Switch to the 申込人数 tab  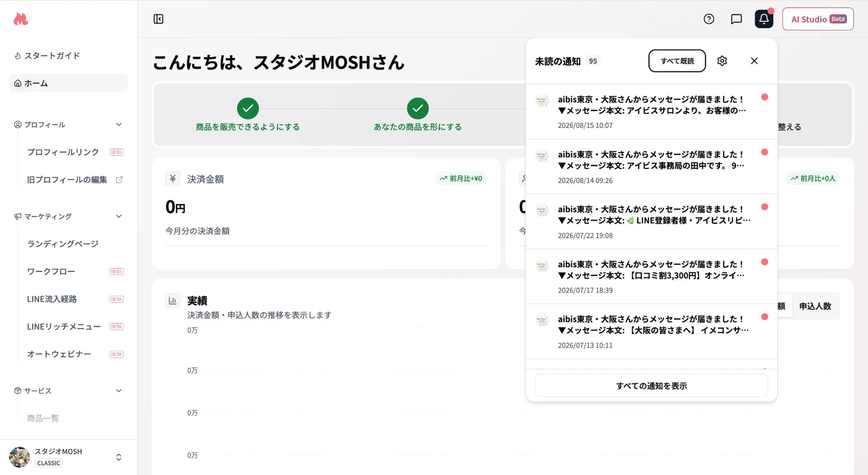tap(815, 306)
